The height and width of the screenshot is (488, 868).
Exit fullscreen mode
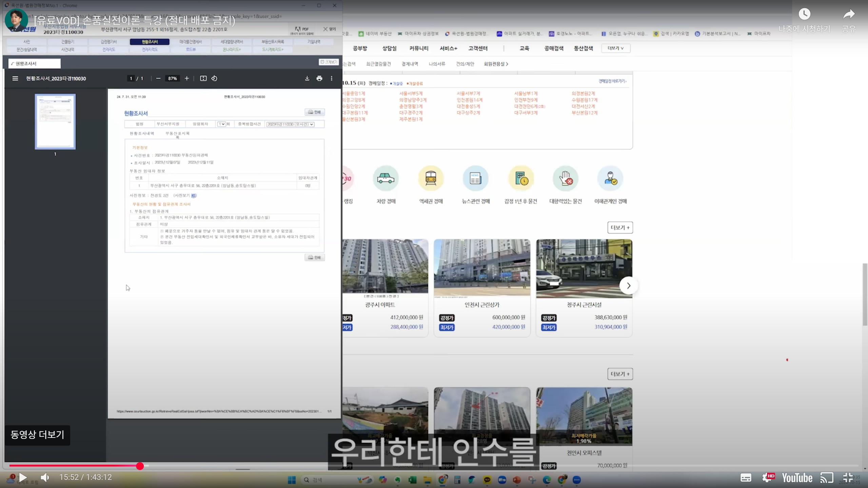coord(847,477)
